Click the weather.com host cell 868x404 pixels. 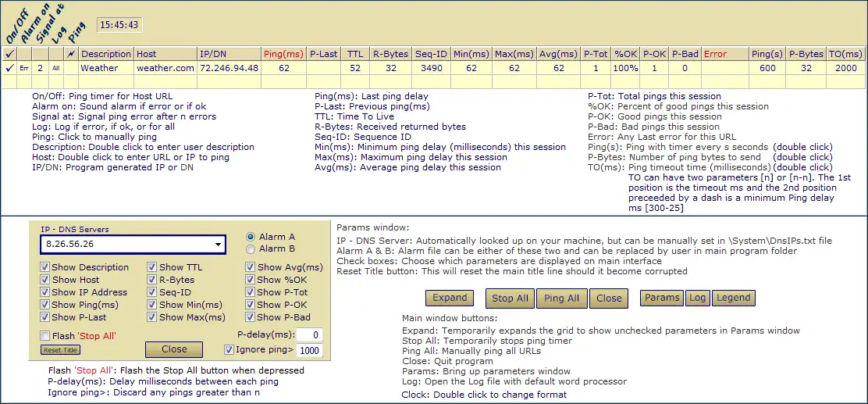[x=165, y=68]
